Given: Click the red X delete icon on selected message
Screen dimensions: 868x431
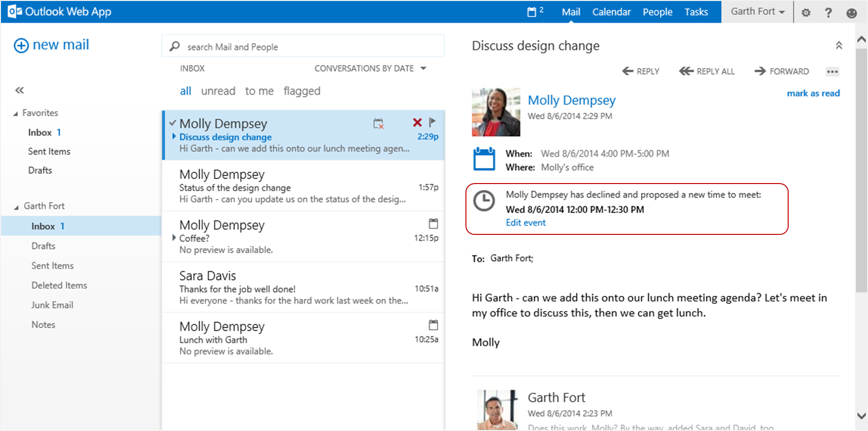Looking at the screenshot, I should click(417, 123).
